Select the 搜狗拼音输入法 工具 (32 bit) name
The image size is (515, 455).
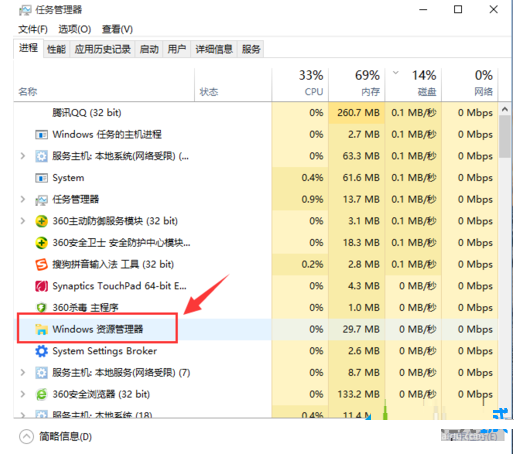pos(113,264)
